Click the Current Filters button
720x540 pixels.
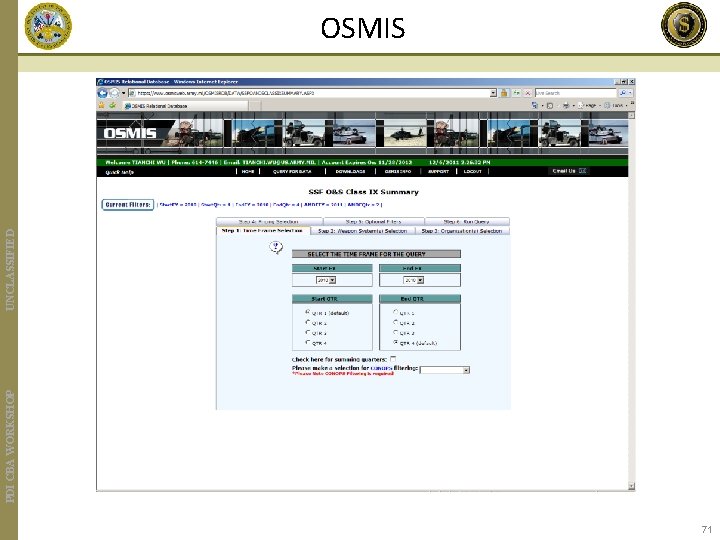pyautogui.click(x=128, y=205)
